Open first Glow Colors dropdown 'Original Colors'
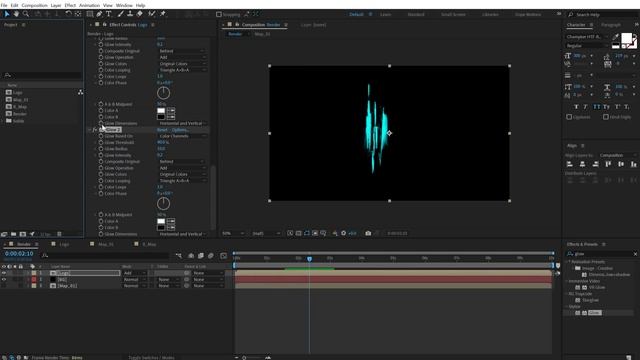Screen dimensions: 640x360 coord(182,64)
